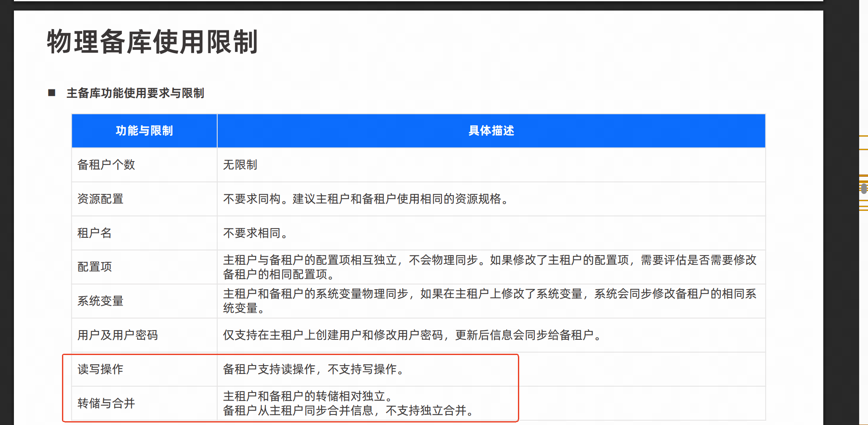Viewport: 868px width, 425px height.
Task: Click the 无限制 description cell
Action: tap(240, 165)
